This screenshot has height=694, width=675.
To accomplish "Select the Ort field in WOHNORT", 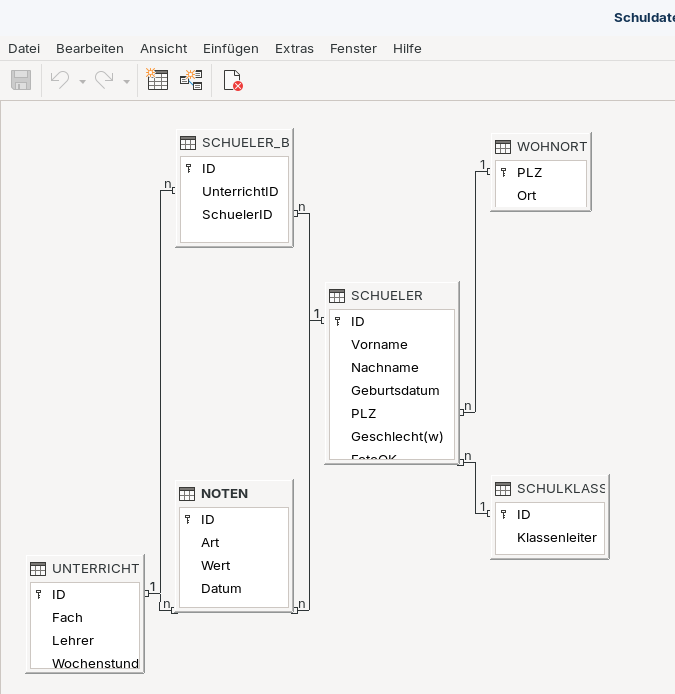I will pos(527,195).
